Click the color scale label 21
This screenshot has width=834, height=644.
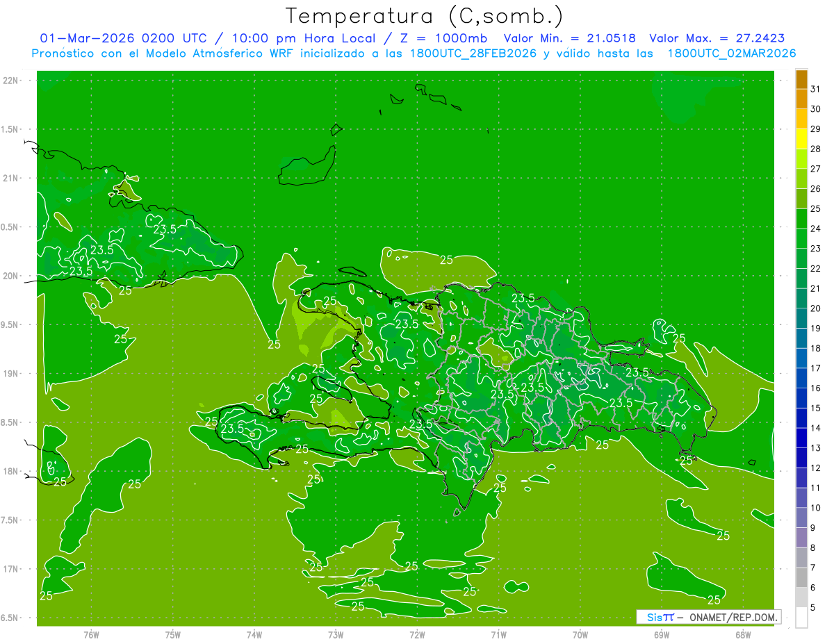(x=815, y=288)
